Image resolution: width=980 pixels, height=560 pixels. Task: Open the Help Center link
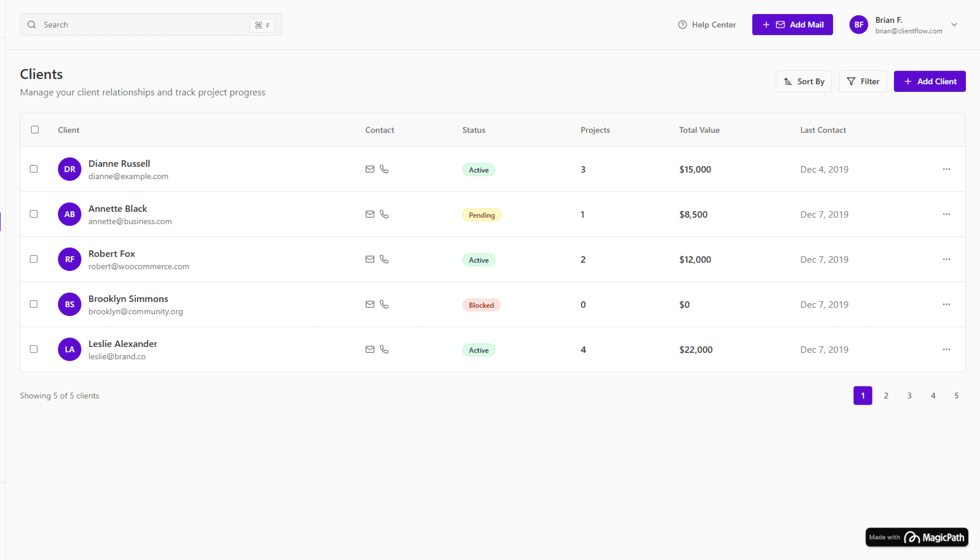(707, 25)
